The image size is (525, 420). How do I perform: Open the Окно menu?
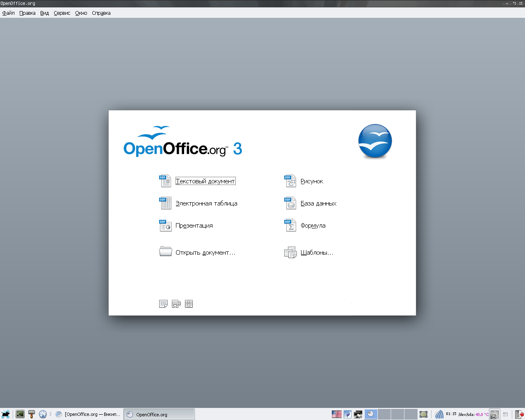[x=81, y=13]
